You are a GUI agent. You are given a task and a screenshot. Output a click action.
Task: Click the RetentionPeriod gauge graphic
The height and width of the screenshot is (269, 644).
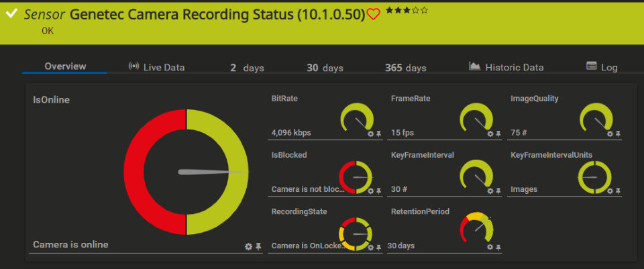coord(476,228)
